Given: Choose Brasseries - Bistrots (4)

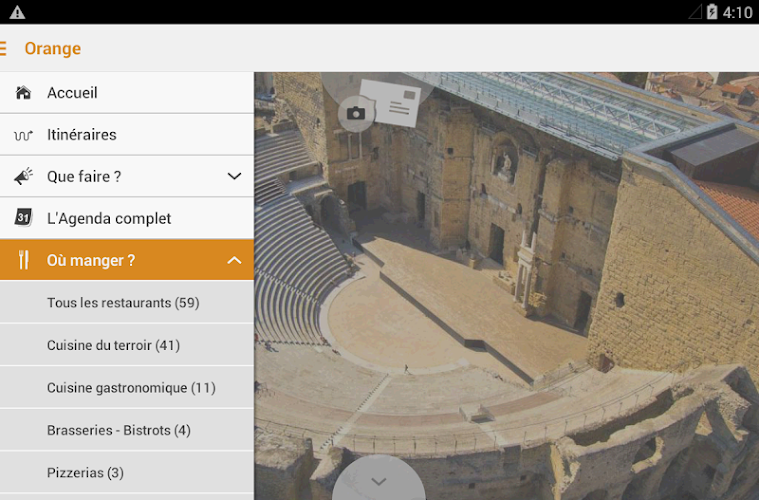Looking at the screenshot, I should [x=118, y=430].
